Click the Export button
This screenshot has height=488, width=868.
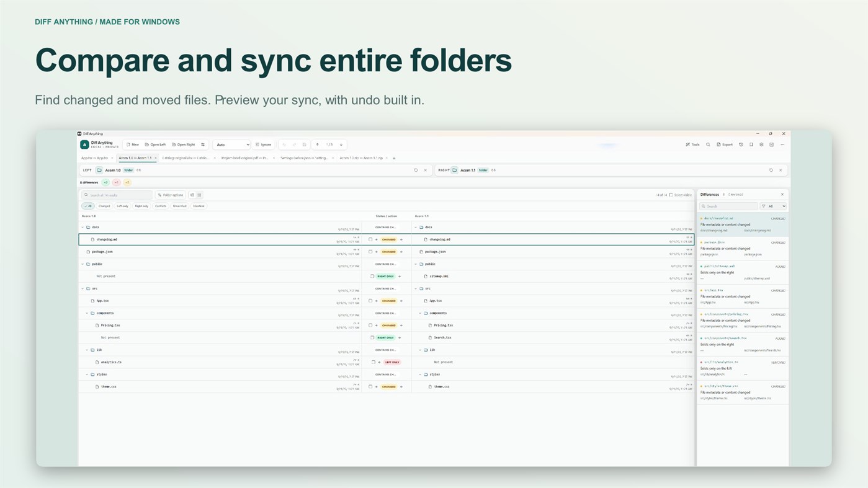(725, 144)
